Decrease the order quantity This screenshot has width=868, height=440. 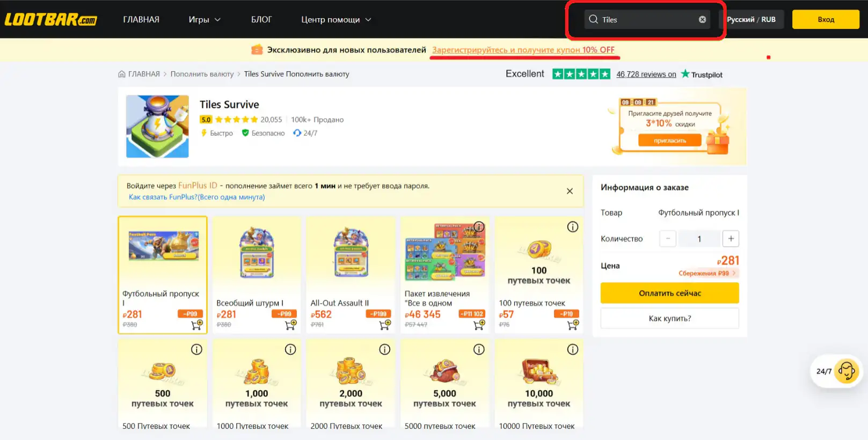pos(668,239)
